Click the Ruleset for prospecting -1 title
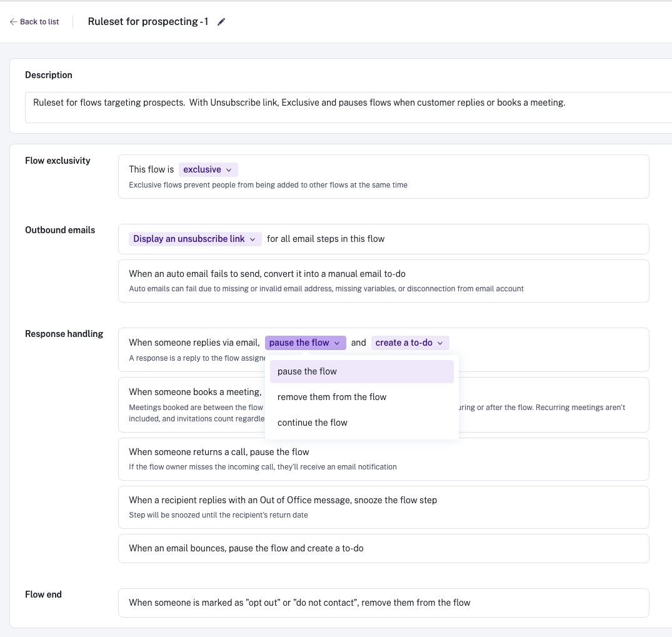This screenshot has height=637, width=672. point(148,22)
